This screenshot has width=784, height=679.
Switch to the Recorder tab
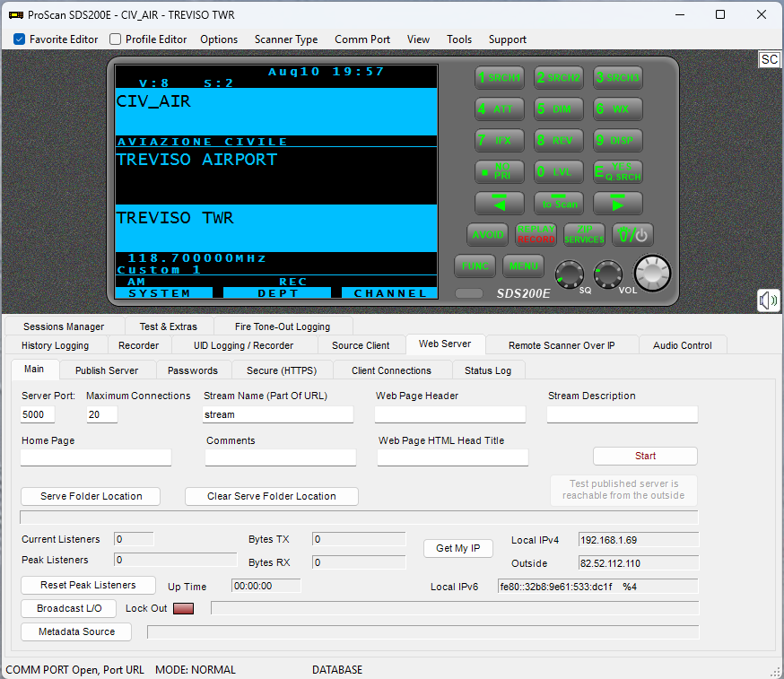[138, 345]
